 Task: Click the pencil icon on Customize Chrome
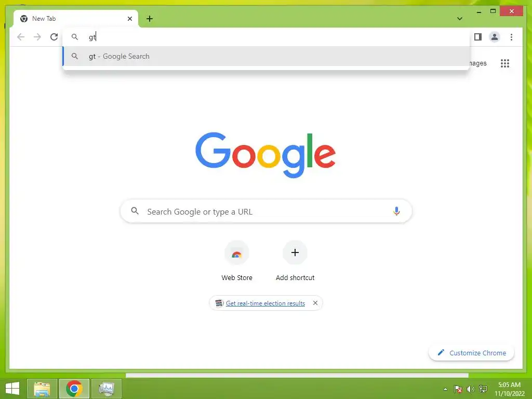[x=441, y=353]
